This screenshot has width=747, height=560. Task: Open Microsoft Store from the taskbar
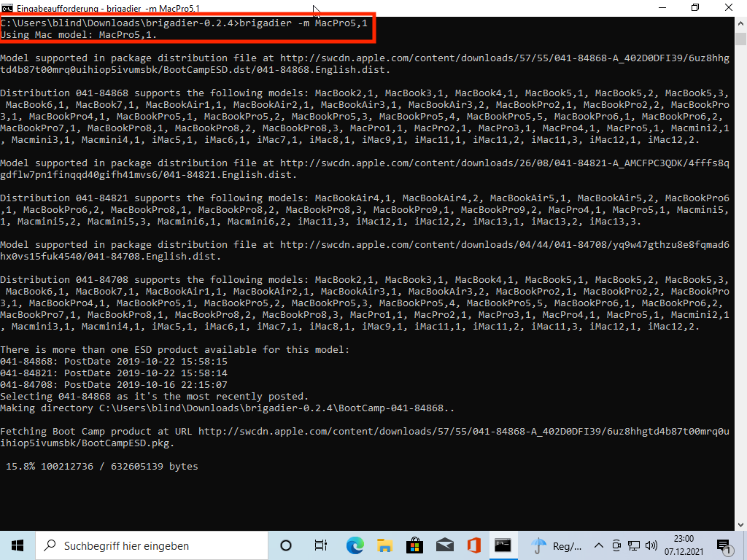pos(414,545)
